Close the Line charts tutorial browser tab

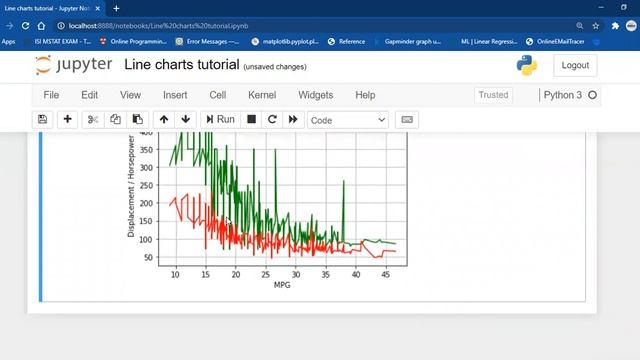tap(98, 8)
